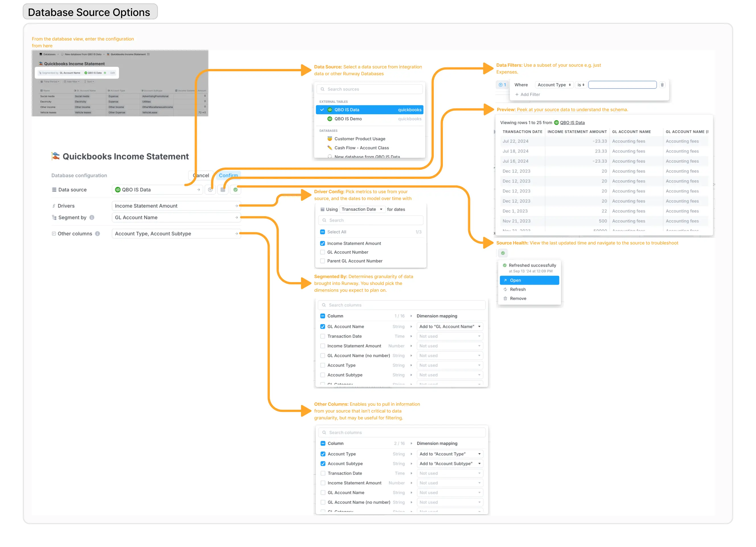Click the driver Search field

[x=371, y=221]
